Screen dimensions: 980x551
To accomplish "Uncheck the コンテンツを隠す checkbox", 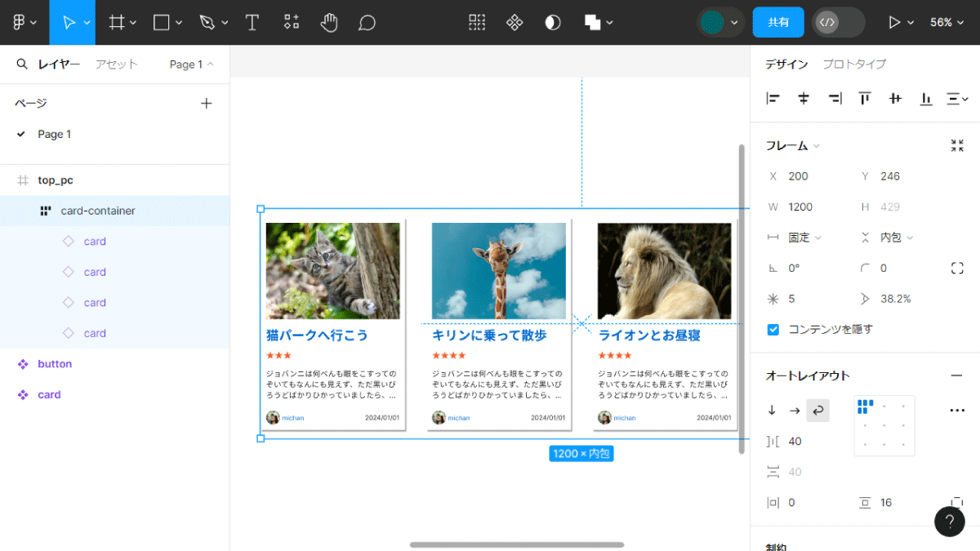I will (x=773, y=329).
